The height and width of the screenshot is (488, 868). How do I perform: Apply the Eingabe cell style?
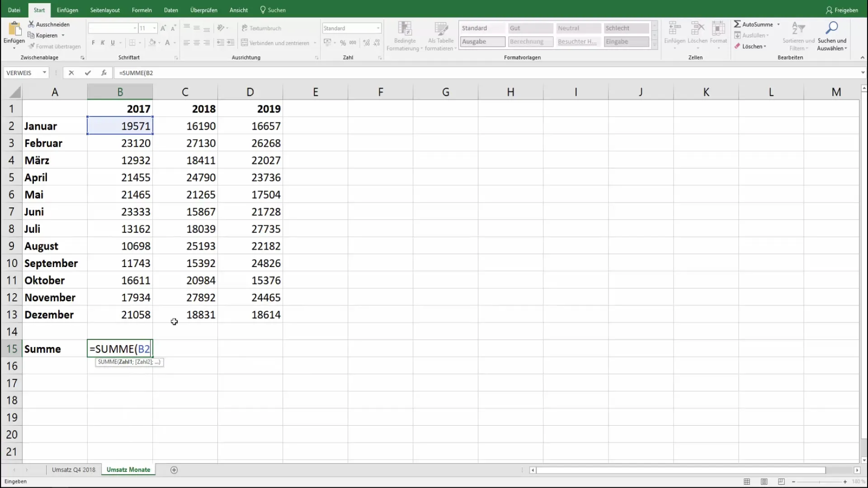626,42
